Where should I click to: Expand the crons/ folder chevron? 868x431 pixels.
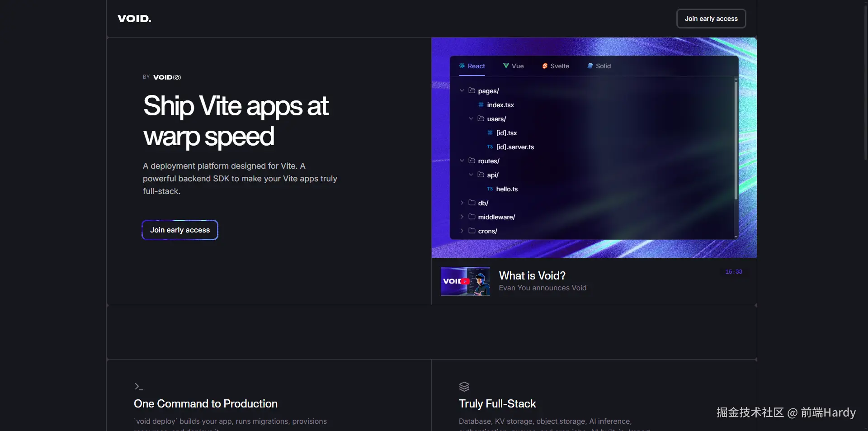(x=462, y=231)
